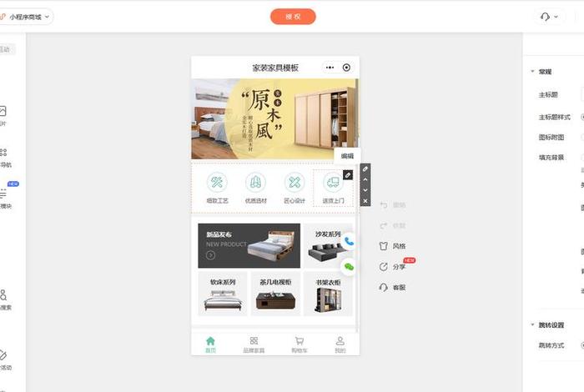Select the 搜索 component in left sidebar

pyautogui.click(x=4, y=300)
